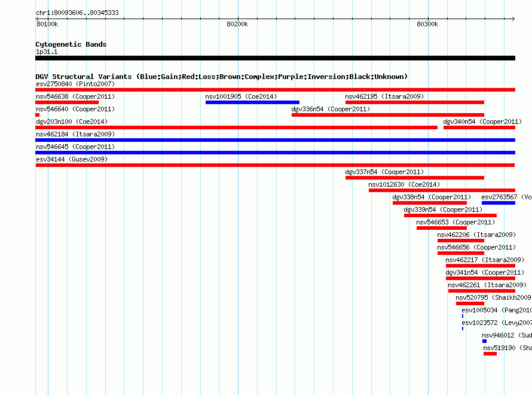Open dgv336n54 (Cooper2011) variant label
Viewport: 532px width, 395px height.
tap(331, 109)
